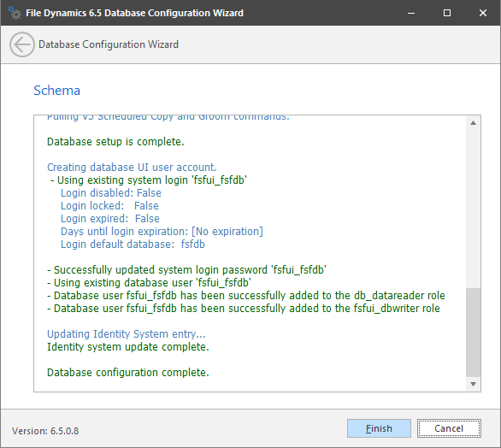This screenshot has height=448, width=501.
Task: Cancel the wizard
Action: point(449,428)
